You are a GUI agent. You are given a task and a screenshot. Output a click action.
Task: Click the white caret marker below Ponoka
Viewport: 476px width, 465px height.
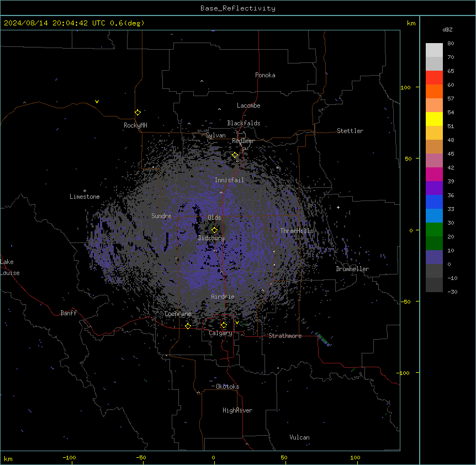pyautogui.click(x=202, y=81)
